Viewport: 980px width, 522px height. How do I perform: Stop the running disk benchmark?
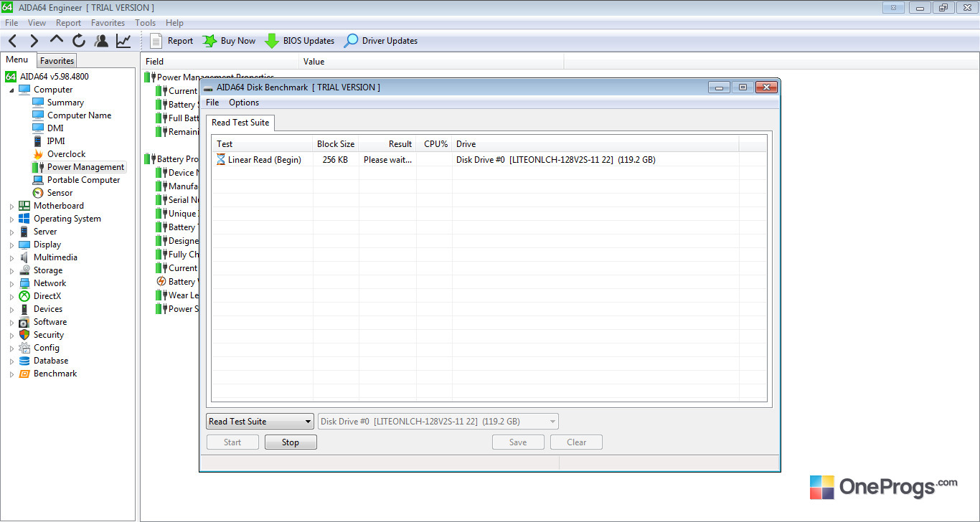pos(291,442)
